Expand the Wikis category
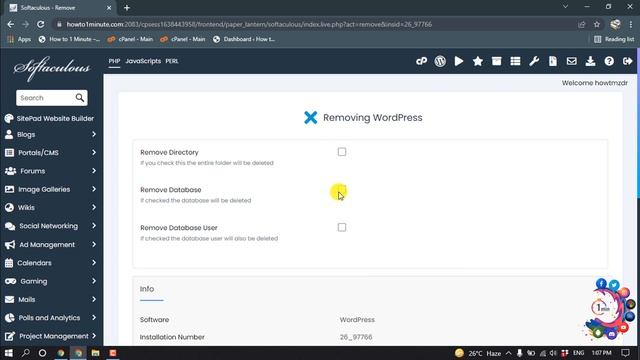The width and height of the screenshot is (640, 360). point(51,208)
